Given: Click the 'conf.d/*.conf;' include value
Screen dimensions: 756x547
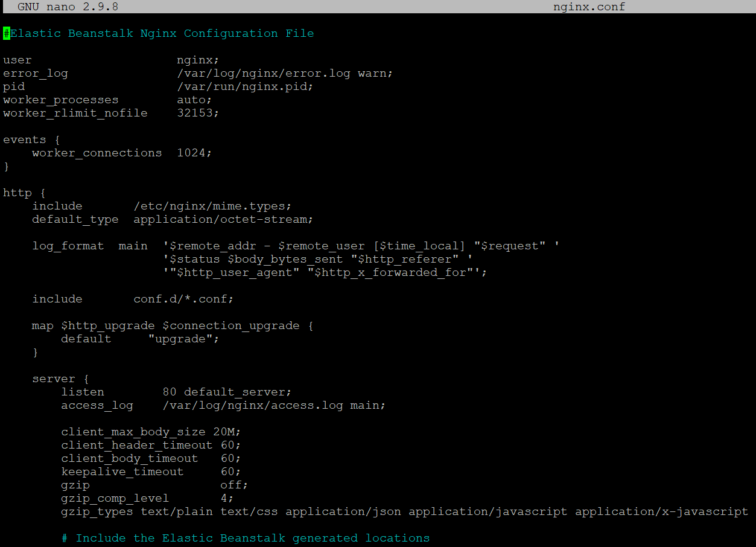Looking at the screenshot, I should 184,299.
